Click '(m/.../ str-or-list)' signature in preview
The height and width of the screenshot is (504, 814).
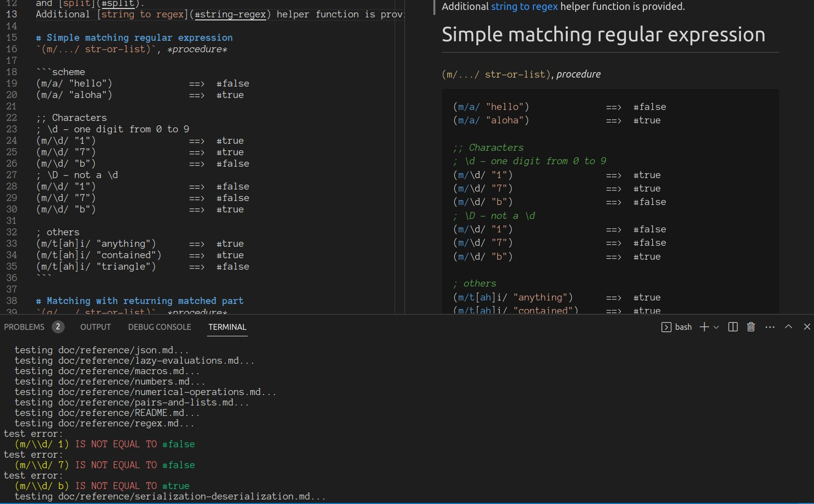pos(497,75)
